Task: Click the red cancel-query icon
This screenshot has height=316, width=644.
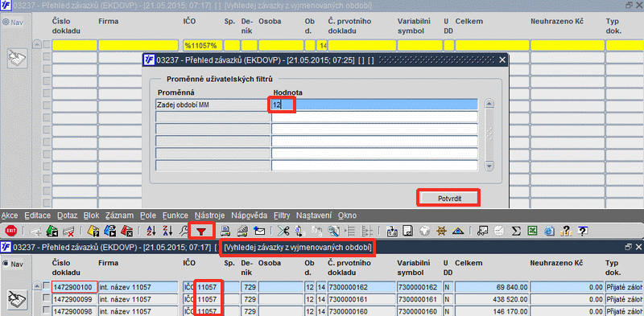Action: pyautogui.click(x=126, y=231)
